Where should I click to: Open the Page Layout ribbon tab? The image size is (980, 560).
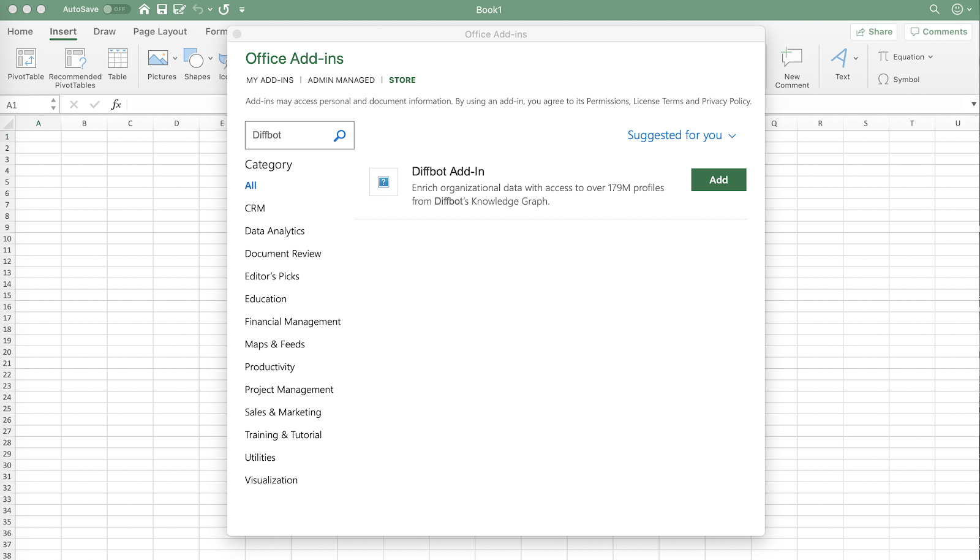pos(160,32)
